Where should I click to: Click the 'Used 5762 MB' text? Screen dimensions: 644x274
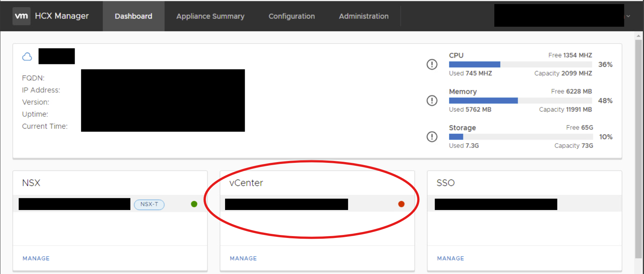[470, 109]
